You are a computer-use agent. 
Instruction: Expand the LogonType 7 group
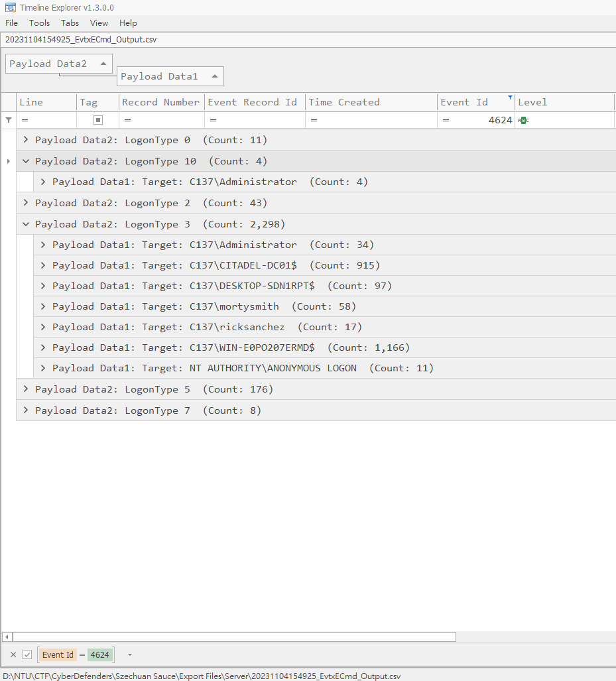[26, 410]
